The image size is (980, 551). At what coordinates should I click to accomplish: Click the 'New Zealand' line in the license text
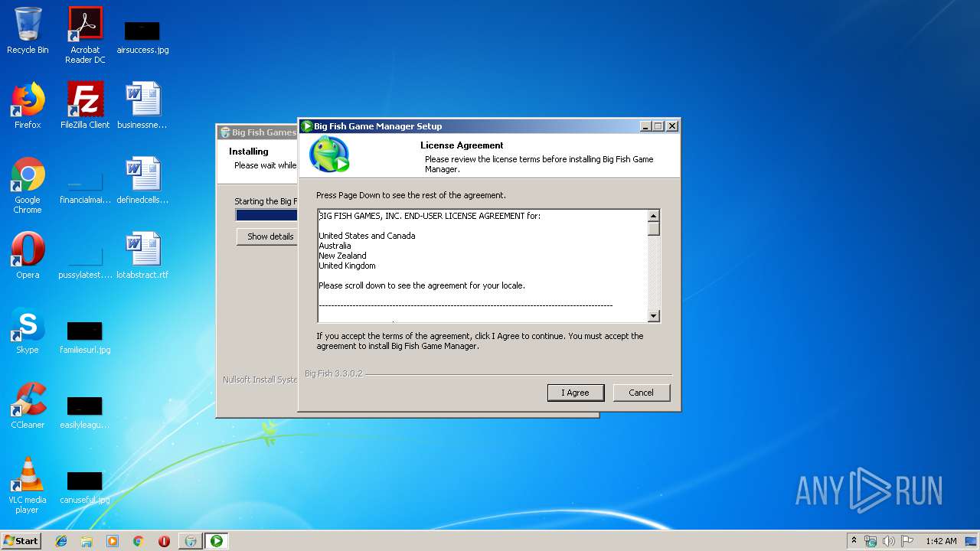(342, 256)
